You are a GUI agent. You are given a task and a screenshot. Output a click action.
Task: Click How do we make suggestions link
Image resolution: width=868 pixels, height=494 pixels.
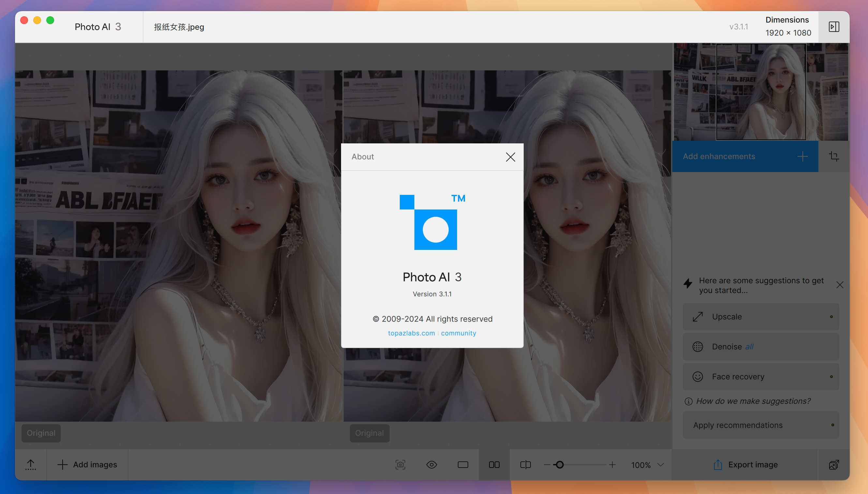(754, 400)
